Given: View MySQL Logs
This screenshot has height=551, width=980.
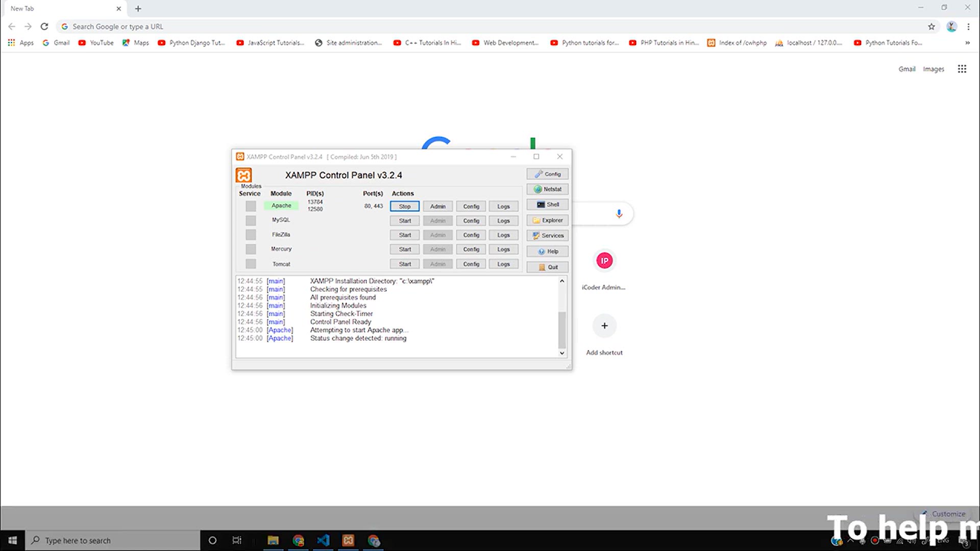Looking at the screenshot, I should [x=504, y=221].
